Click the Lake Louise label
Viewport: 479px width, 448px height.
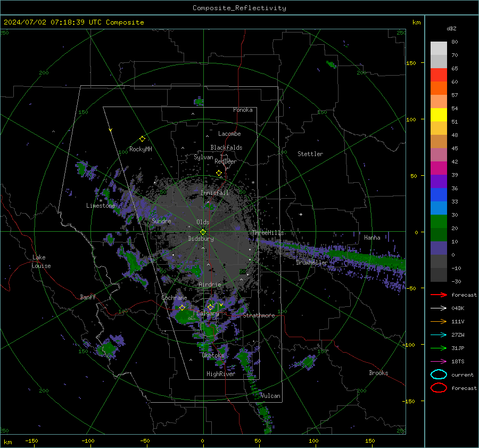[42, 262]
